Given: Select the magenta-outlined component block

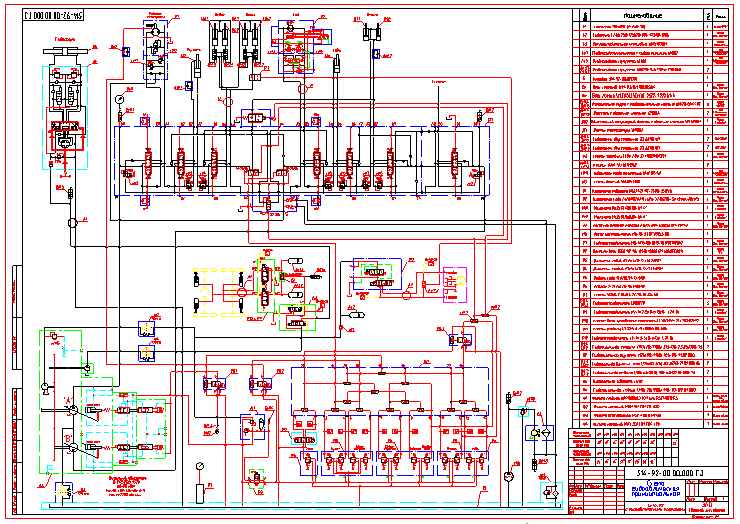Looking at the screenshot, I should pos(454,284).
